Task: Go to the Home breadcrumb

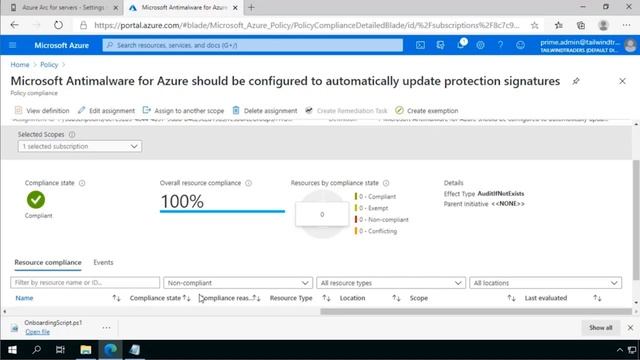Action: (20, 64)
